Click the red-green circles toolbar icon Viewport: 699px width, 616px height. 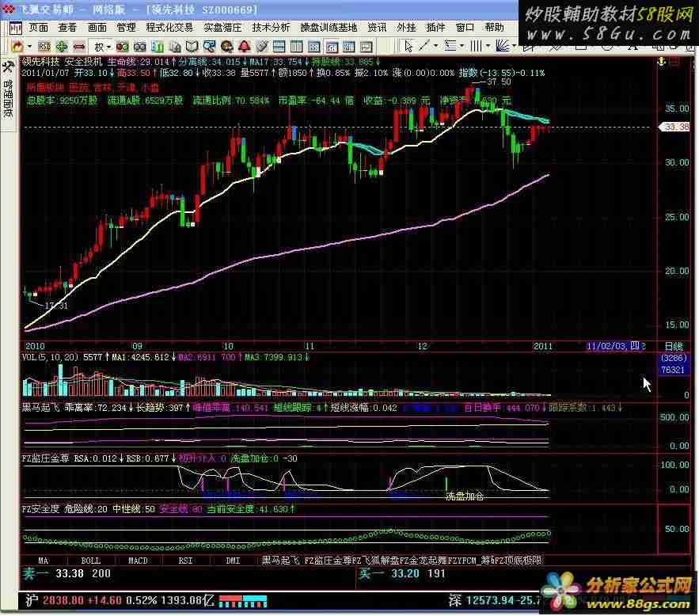coord(122,47)
